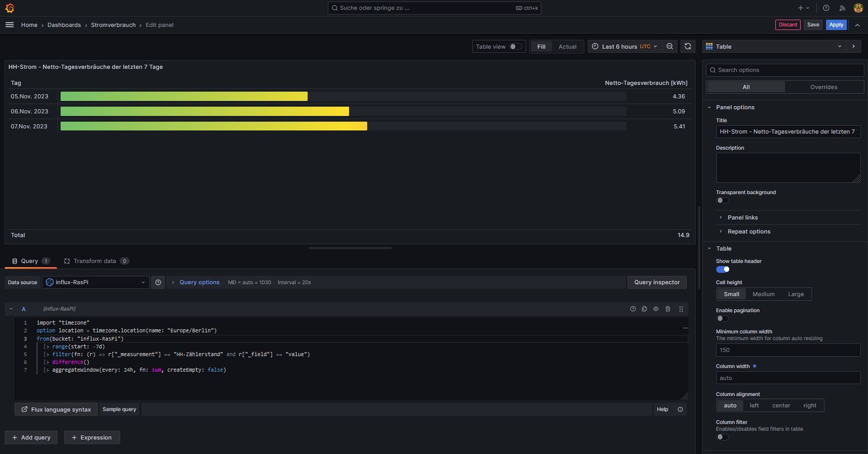Switch to Transform data tab
This screenshot has width=868, height=454.
pyautogui.click(x=96, y=261)
